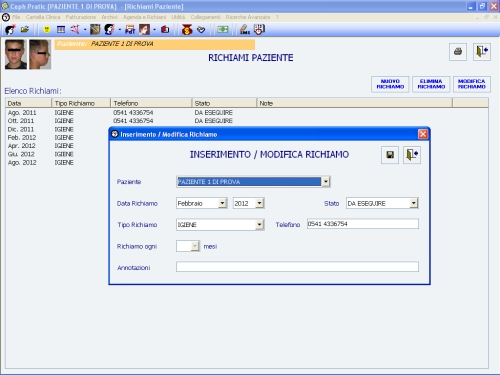This screenshot has height=375, width=500.
Task: Click the exit door icon in the dialog
Action: pyautogui.click(x=412, y=155)
